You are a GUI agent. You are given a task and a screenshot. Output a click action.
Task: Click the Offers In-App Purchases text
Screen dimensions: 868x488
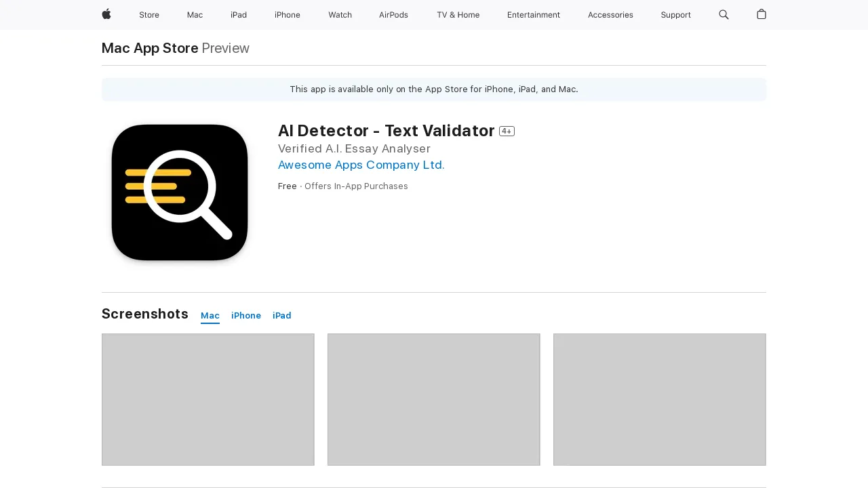click(356, 186)
